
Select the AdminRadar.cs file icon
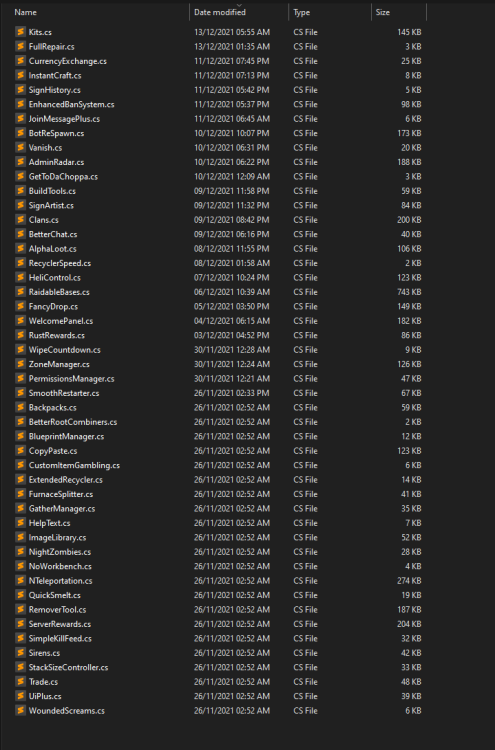click(21, 162)
